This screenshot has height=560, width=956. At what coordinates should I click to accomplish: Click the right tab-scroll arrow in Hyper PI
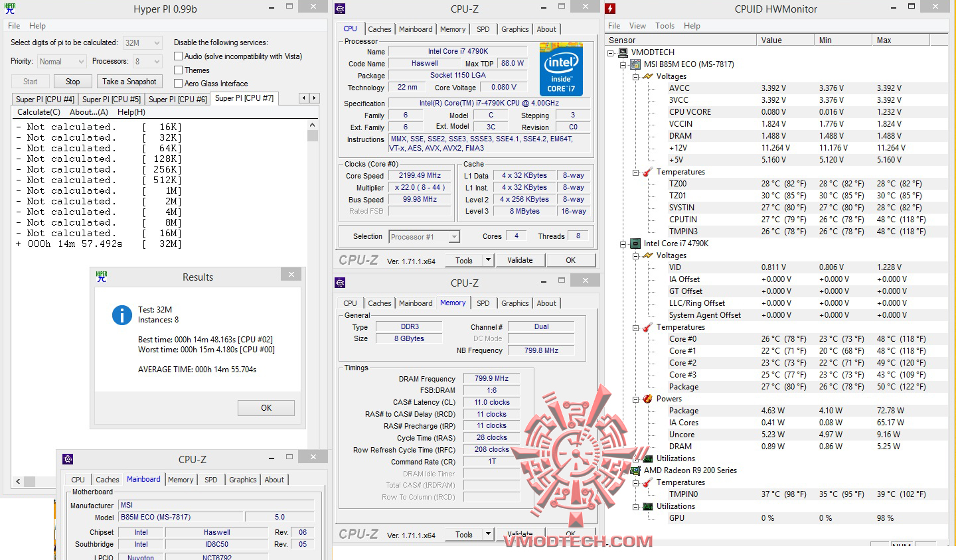(x=314, y=98)
